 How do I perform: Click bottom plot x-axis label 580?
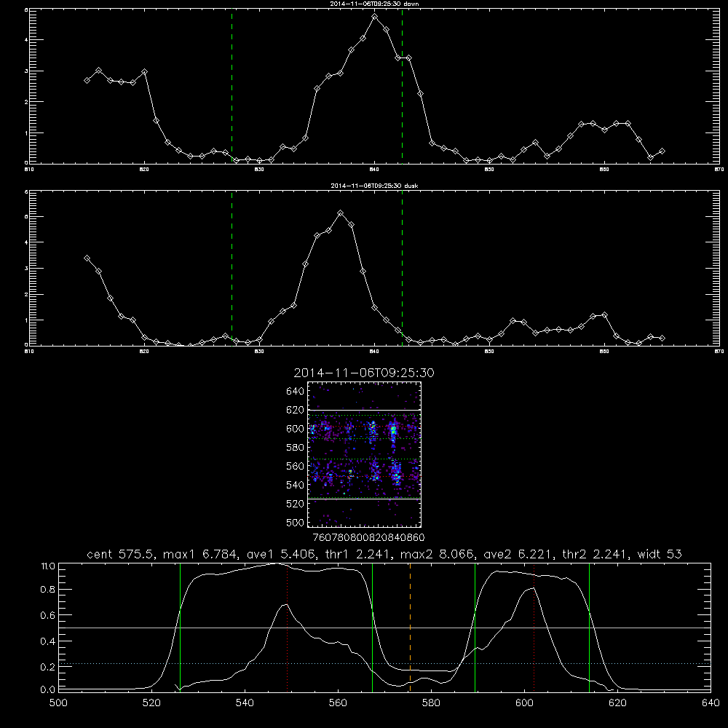(431, 703)
